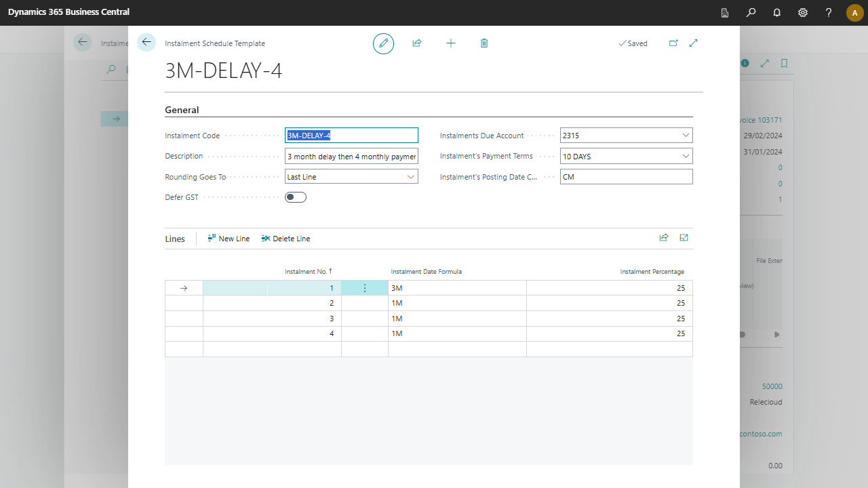Screen dimensions: 868x488
Task: Click the notifications bell icon
Action: 776,12
